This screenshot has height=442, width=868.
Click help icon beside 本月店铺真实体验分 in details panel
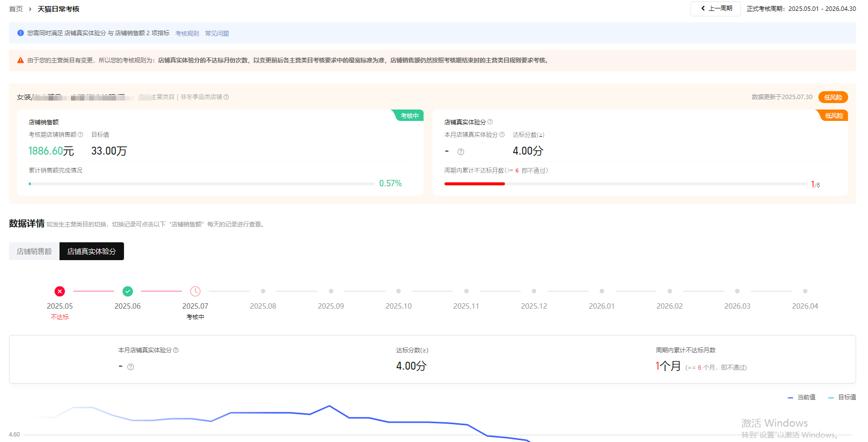point(176,350)
